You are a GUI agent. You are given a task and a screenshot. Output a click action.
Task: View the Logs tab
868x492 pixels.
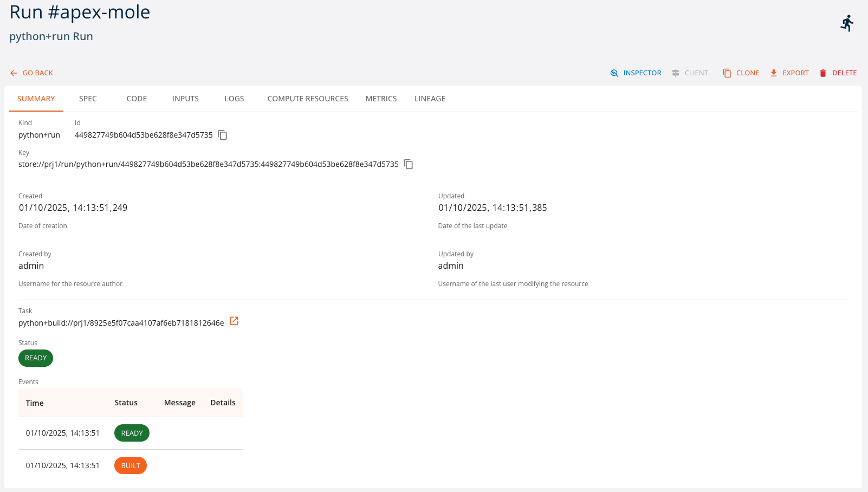click(234, 99)
